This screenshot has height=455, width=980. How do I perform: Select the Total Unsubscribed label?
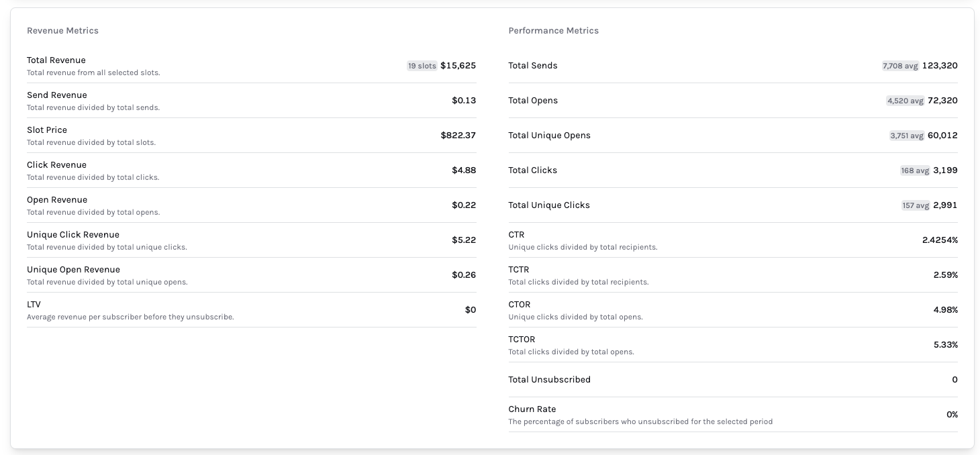[549, 380]
